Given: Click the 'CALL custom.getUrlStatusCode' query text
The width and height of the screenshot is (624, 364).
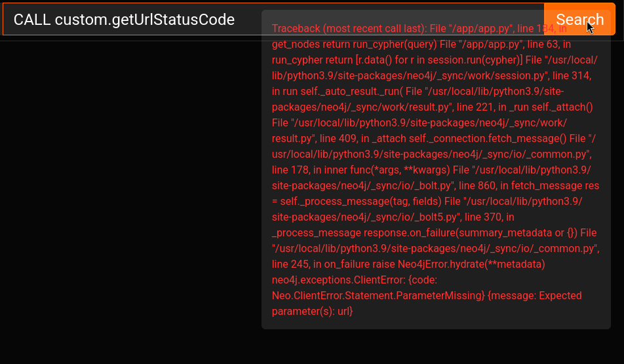Looking at the screenshot, I should pyautogui.click(x=124, y=20).
